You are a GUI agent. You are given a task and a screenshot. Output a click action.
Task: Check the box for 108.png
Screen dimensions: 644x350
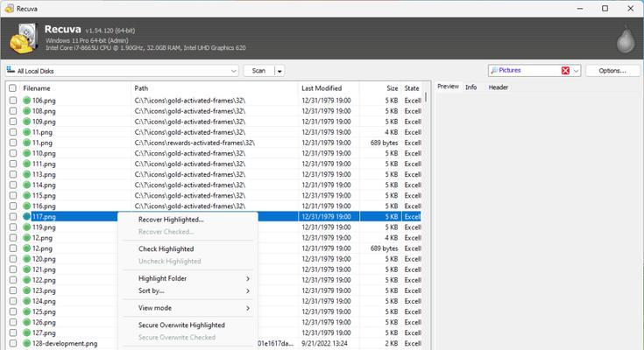tap(13, 111)
